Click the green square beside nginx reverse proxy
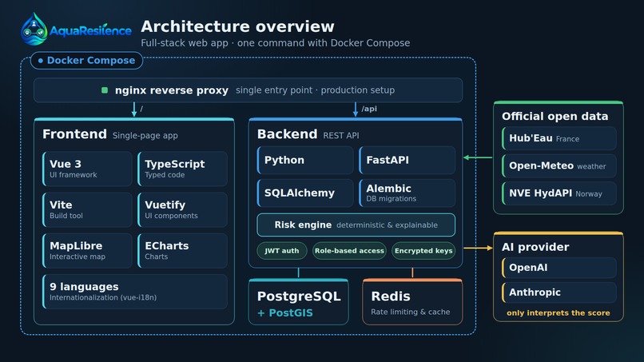 click(105, 90)
